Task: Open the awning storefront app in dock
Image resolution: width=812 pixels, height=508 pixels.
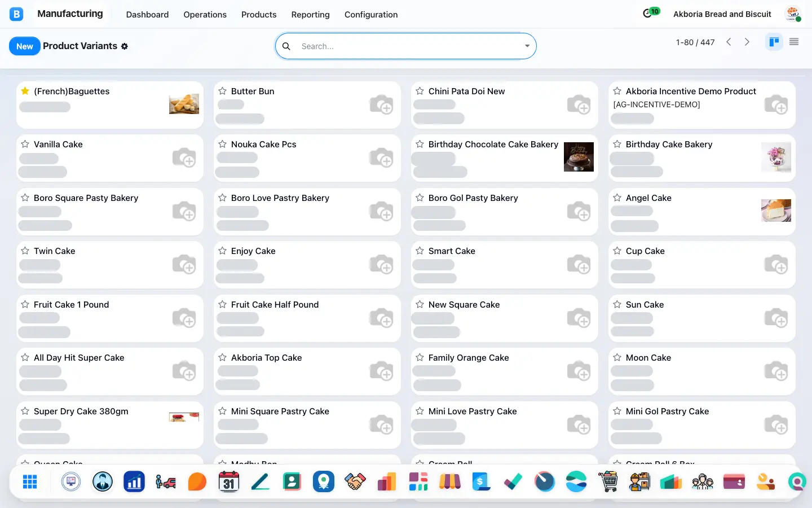Action: tap(450, 482)
